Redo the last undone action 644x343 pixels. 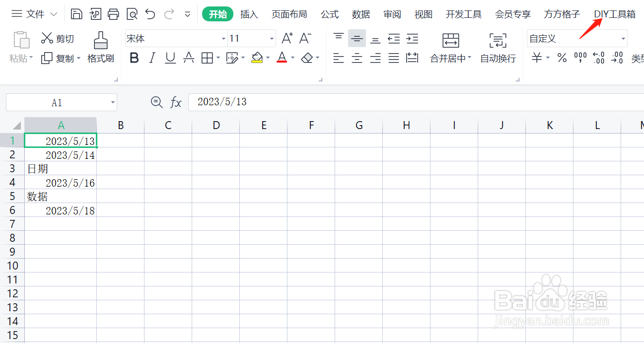(169, 14)
